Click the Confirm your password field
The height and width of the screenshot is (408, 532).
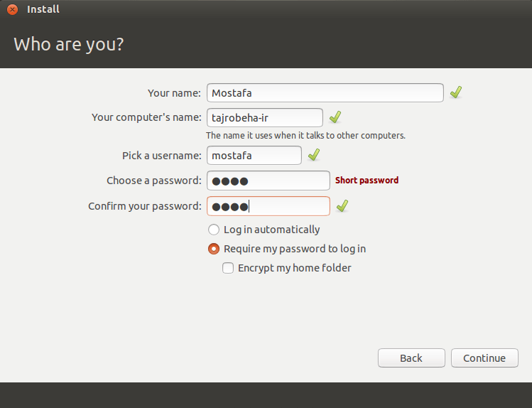point(268,206)
